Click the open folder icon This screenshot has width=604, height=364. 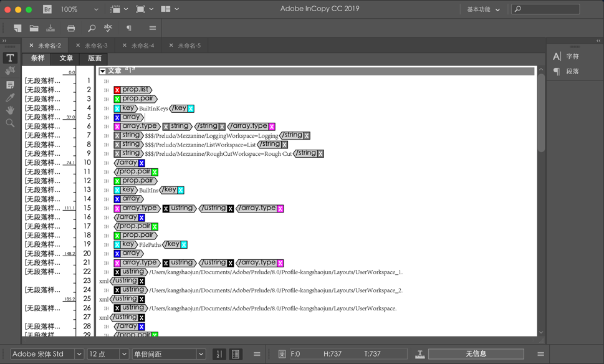click(34, 27)
